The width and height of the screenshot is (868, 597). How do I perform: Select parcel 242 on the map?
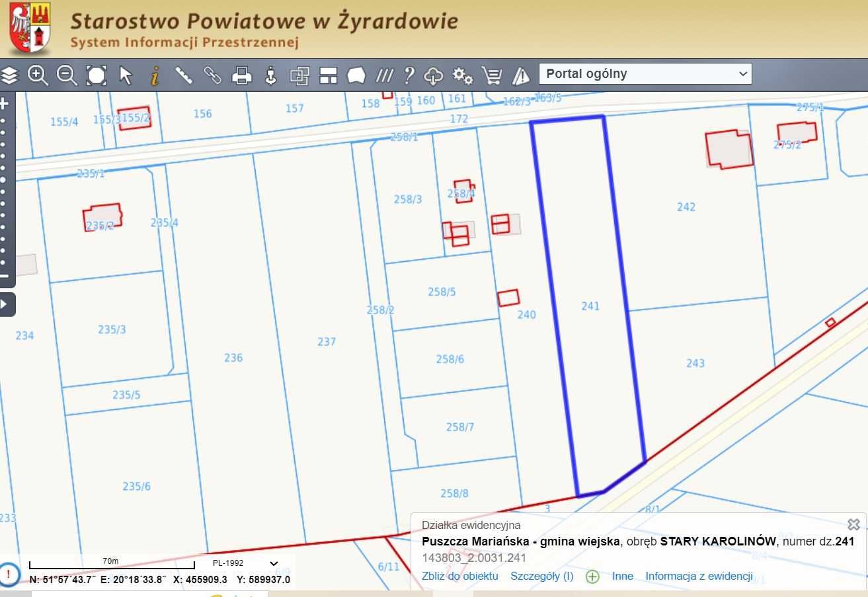pyautogui.click(x=686, y=207)
